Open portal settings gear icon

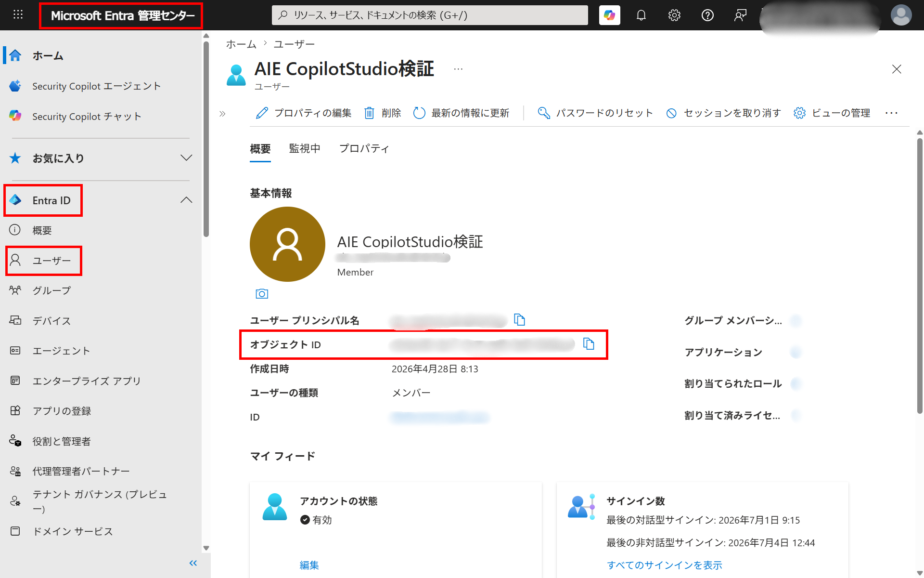(x=674, y=15)
